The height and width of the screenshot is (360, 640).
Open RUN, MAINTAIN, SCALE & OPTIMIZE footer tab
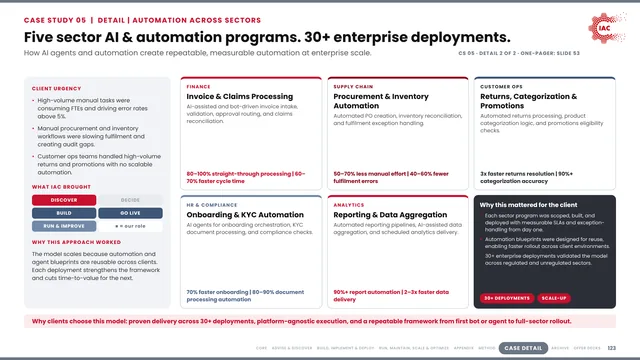click(x=414, y=348)
